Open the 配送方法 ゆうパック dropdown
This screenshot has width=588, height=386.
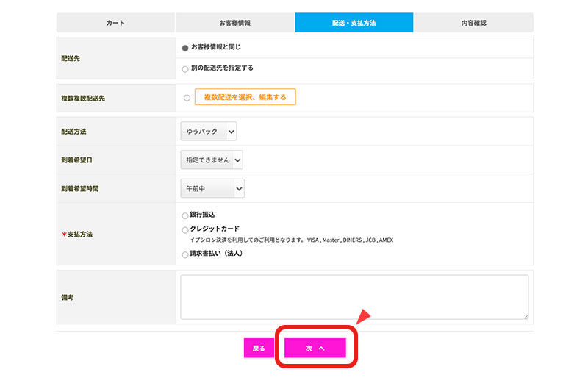209,132
